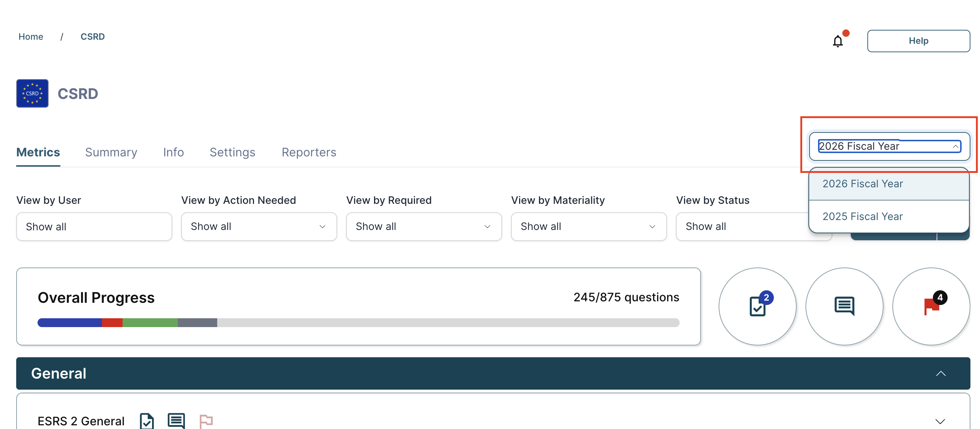Open the View by Materiality dropdown

589,227
